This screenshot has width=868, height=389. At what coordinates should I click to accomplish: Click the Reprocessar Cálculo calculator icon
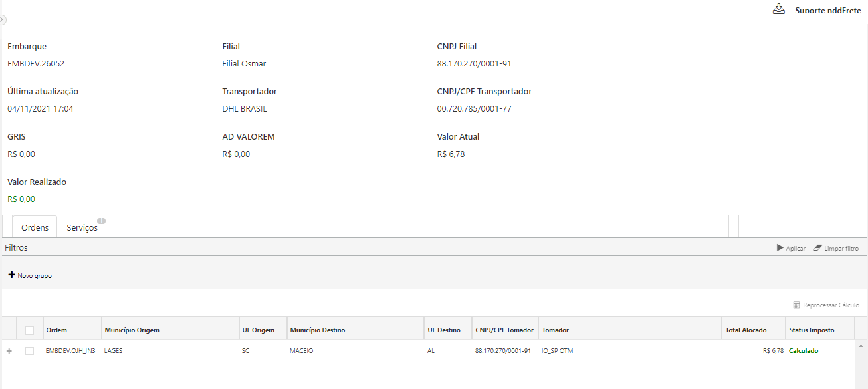796,305
